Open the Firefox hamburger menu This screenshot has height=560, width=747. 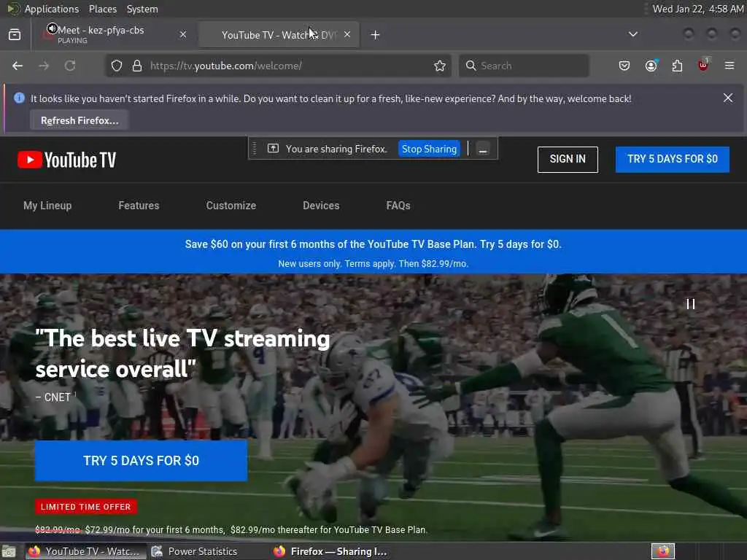pyautogui.click(x=729, y=66)
